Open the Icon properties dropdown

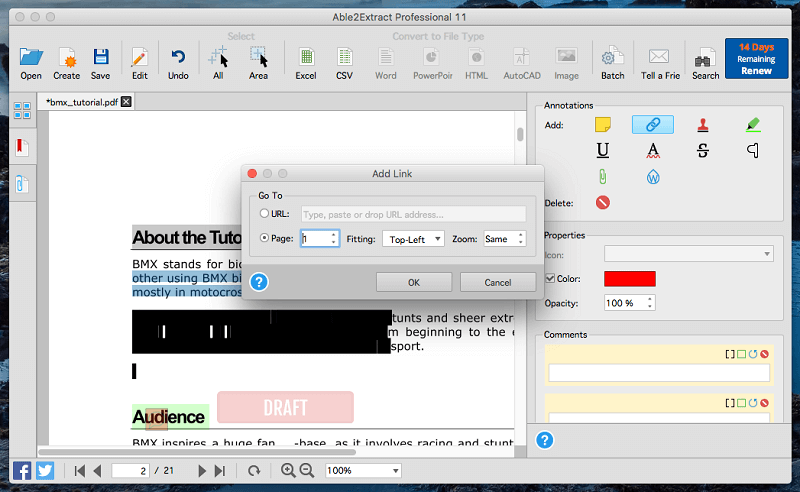(689, 254)
